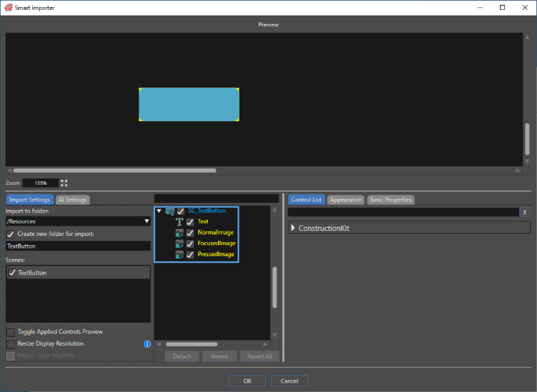The width and height of the screenshot is (537, 392).
Task: Select the Control List tab
Action: (306, 199)
